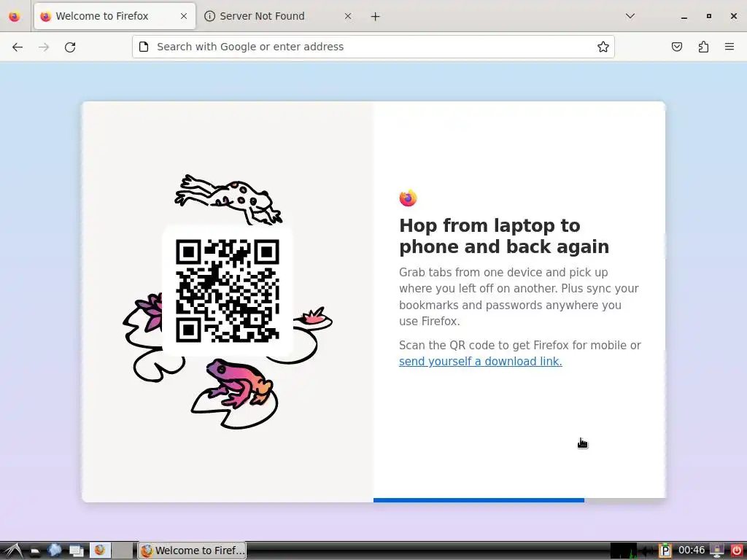The height and width of the screenshot is (560, 747).
Task: Click the page icon in address bar
Action: (144, 47)
